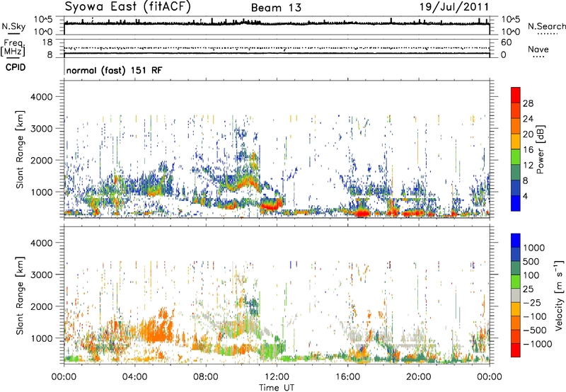The image size is (566, 392).
Task: Click the 'Time UT' axis title
Action: 277,388
